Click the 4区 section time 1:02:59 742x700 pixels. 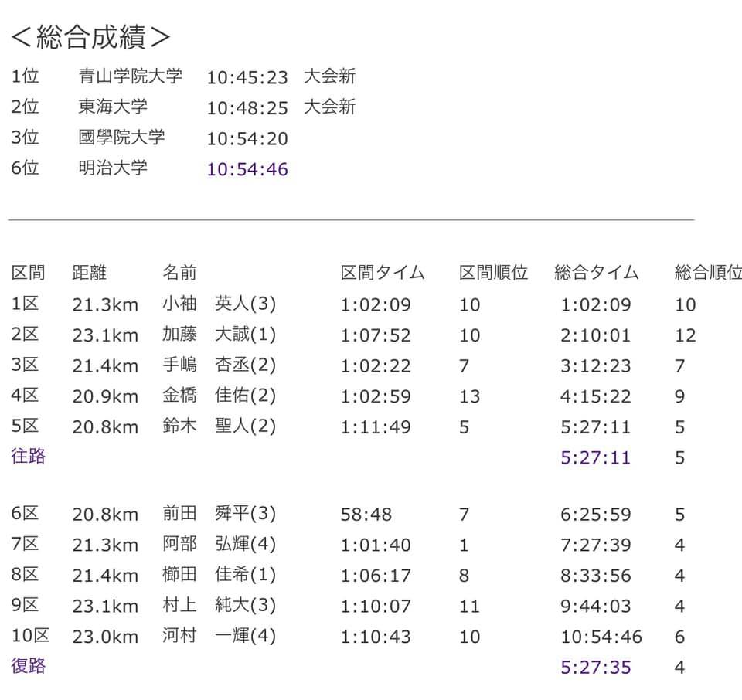(376, 397)
